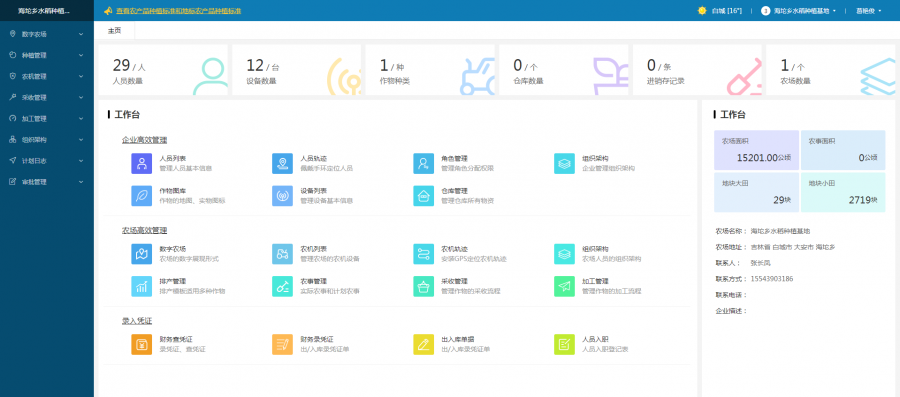The width and height of the screenshot is (900, 397).
Task: Select the 29 人员数量 stat card
Action: 163,70
